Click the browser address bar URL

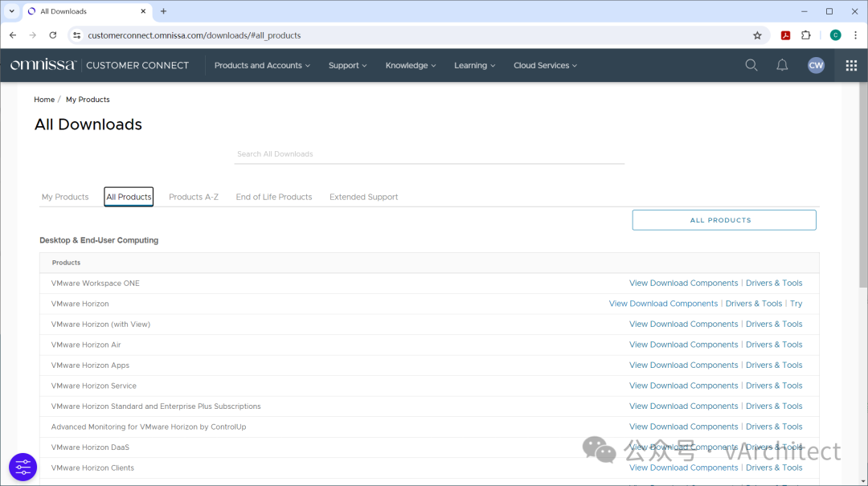coord(194,35)
